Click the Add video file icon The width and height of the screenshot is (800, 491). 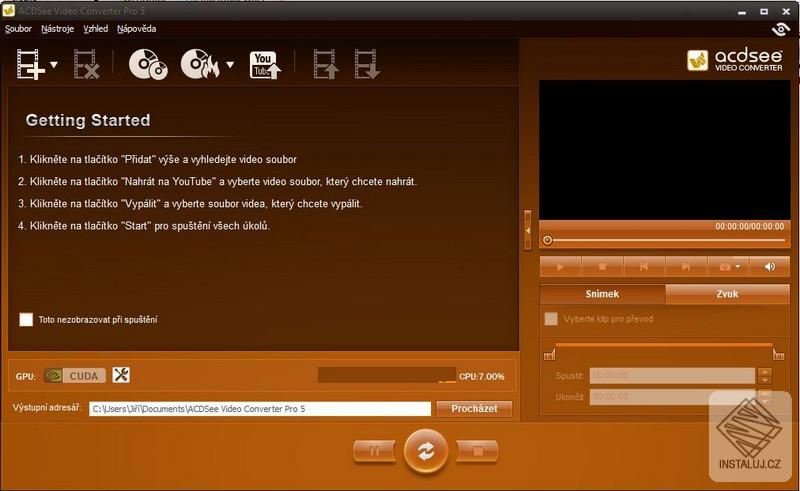coord(31,64)
